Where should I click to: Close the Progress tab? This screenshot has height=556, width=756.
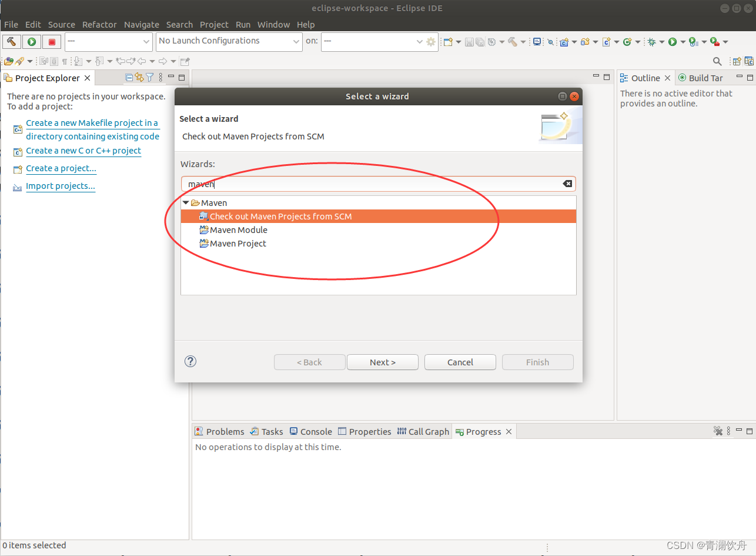pos(509,431)
